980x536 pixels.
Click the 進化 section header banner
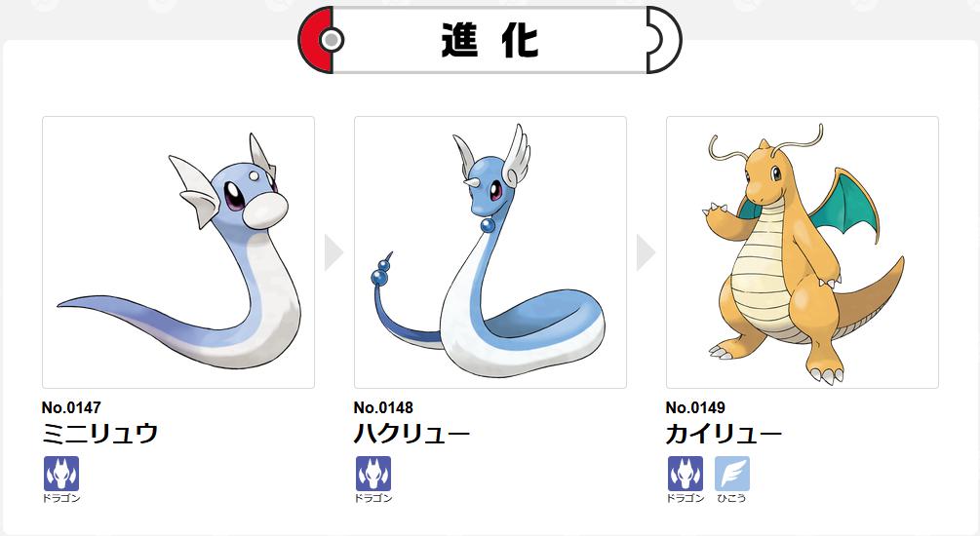click(490, 40)
